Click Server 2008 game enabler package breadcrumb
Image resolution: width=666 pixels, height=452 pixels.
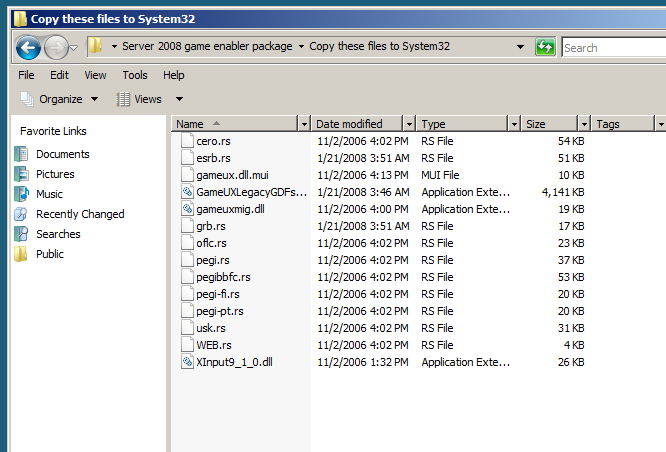pos(207,46)
